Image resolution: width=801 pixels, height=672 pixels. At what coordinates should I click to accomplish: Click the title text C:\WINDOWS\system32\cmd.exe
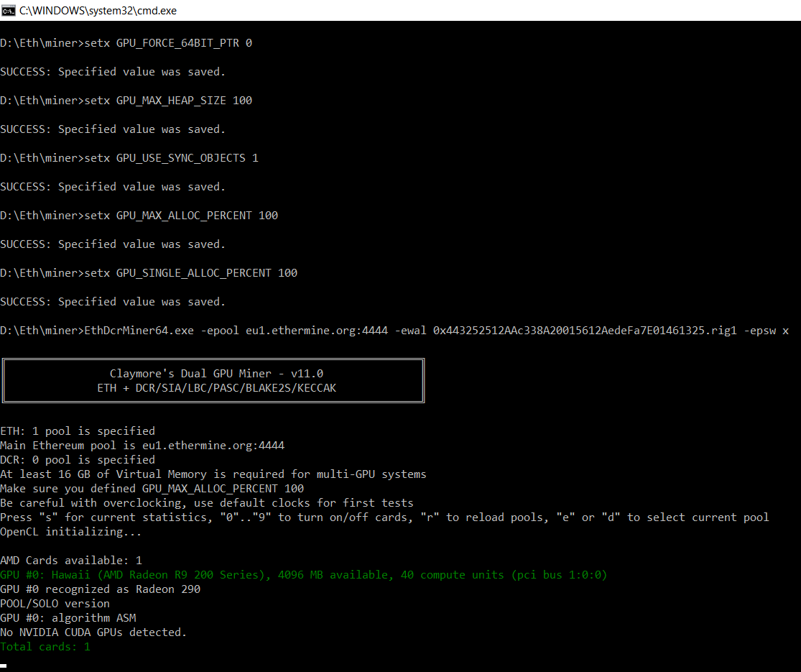98,11
